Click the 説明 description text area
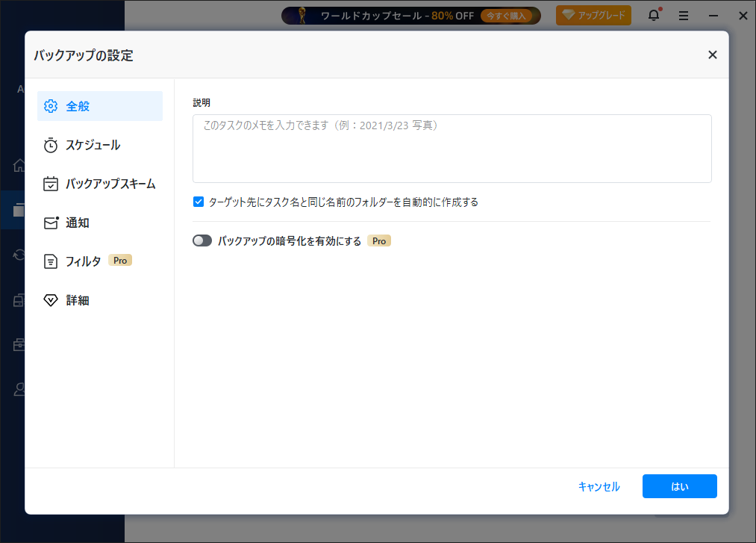The height and width of the screenshot is (543, 756). click(452, 149)
